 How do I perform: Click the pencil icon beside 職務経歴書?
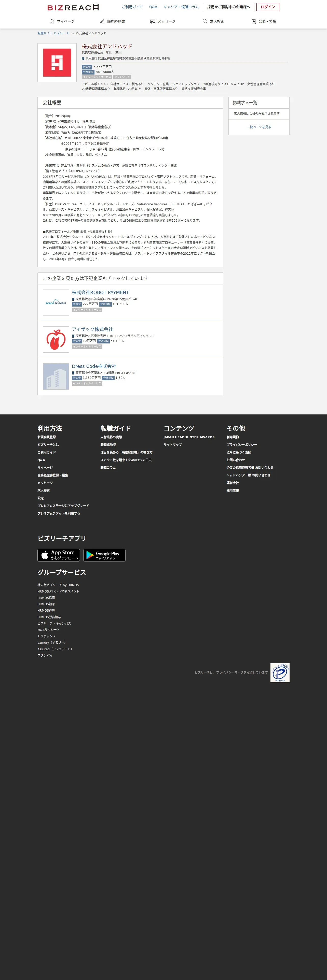102,21
